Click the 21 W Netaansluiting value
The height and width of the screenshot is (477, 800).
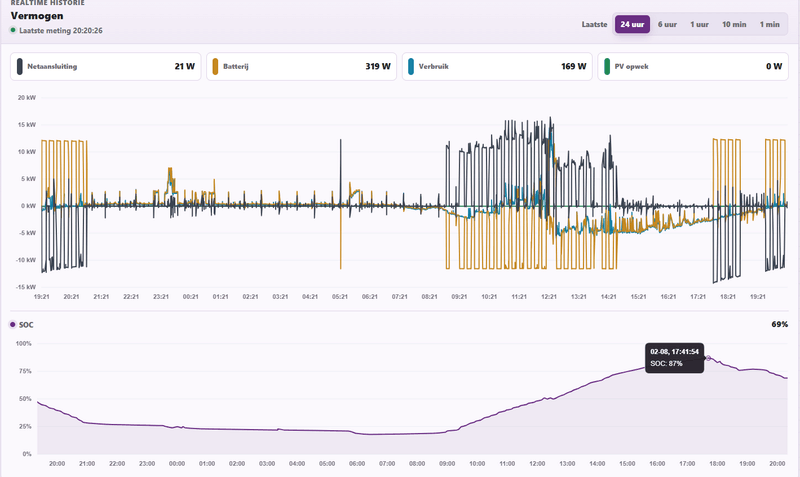185,66
